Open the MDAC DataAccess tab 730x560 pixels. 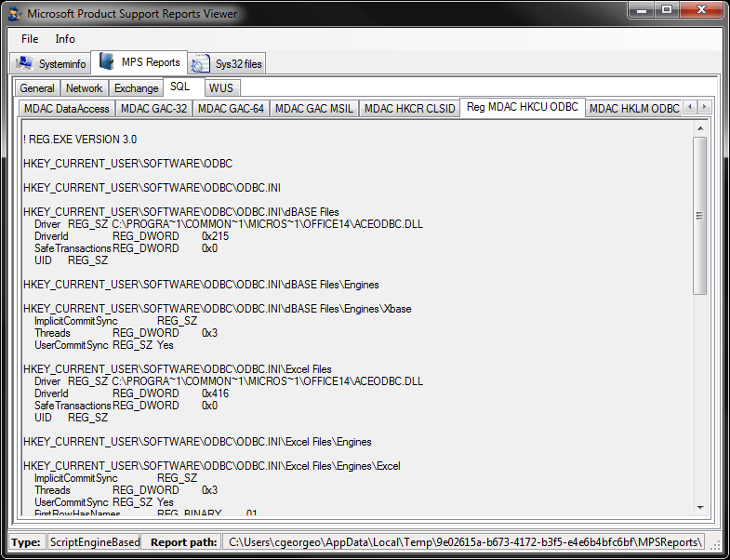(67, 109)
